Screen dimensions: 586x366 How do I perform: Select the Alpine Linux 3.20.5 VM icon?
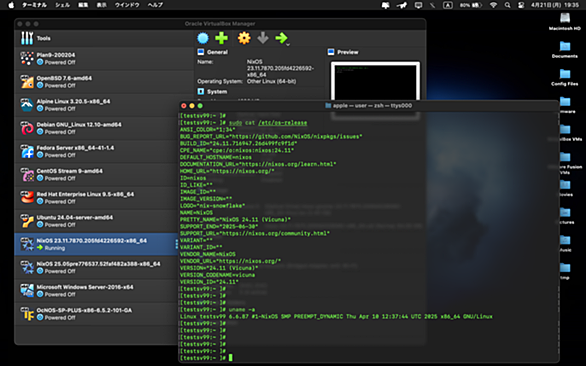coord(27,105)
